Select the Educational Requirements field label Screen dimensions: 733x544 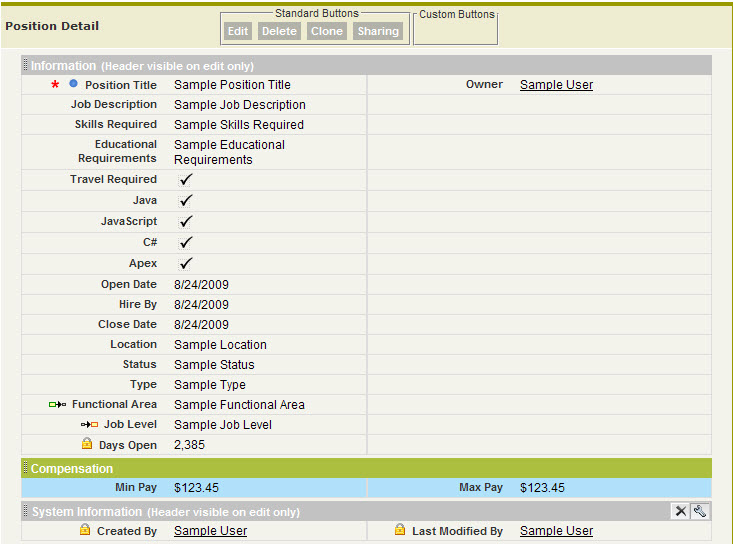[117, 151]
